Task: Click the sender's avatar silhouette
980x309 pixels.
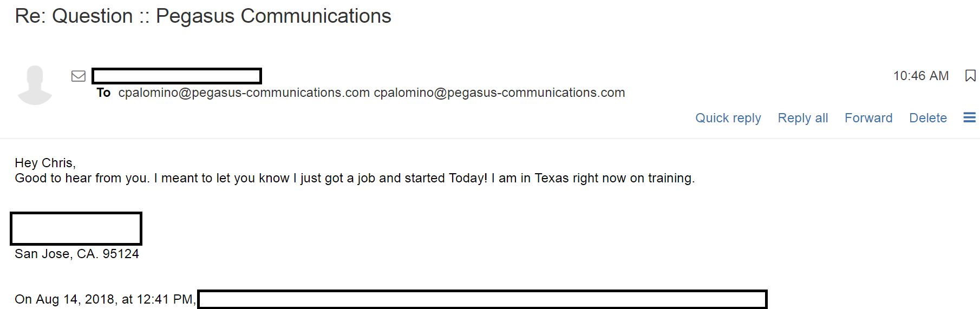Action: [x=35, y=85]
